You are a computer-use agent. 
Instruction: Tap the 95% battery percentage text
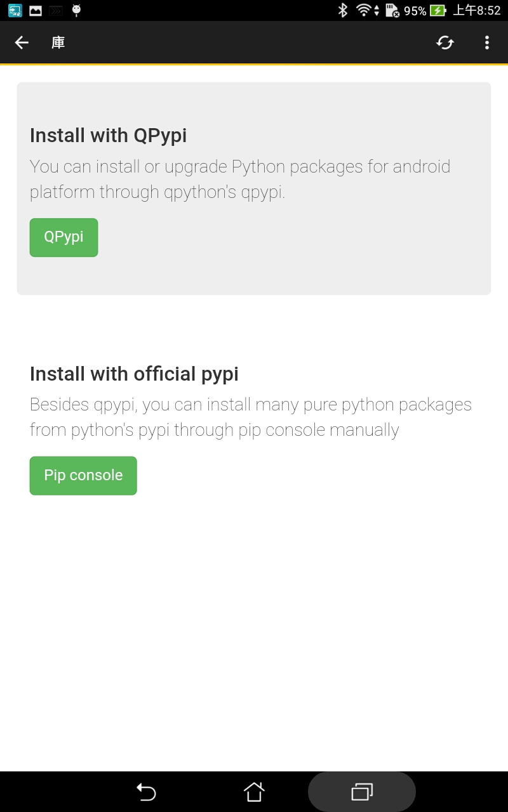pos(415,11)
